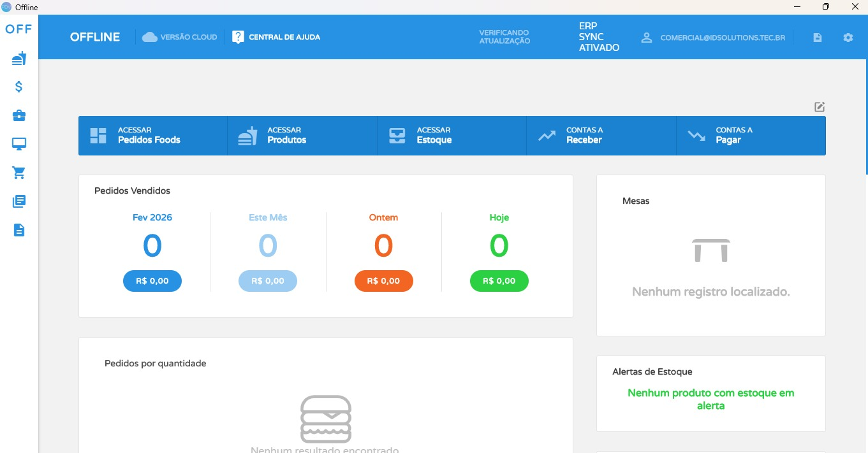This screenshot has width=868, height=453.
Task: Open the financial dollar icon in the sidebar
Action: tap(18, 87)
